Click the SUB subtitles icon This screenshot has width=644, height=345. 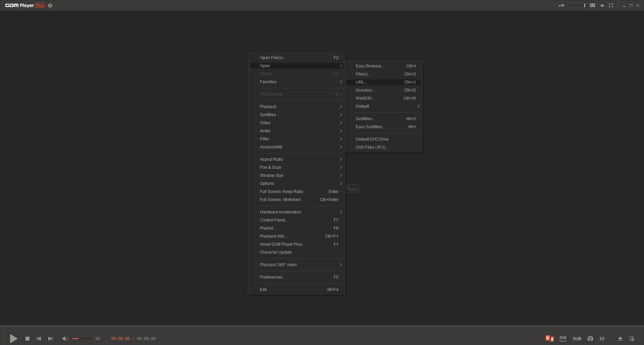tap(577, 339)
